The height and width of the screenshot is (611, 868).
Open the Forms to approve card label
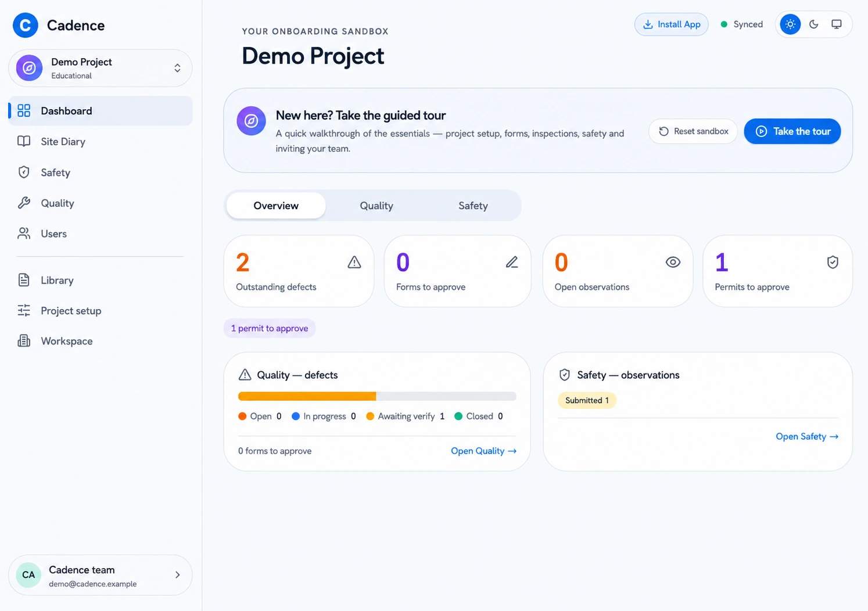431,287
